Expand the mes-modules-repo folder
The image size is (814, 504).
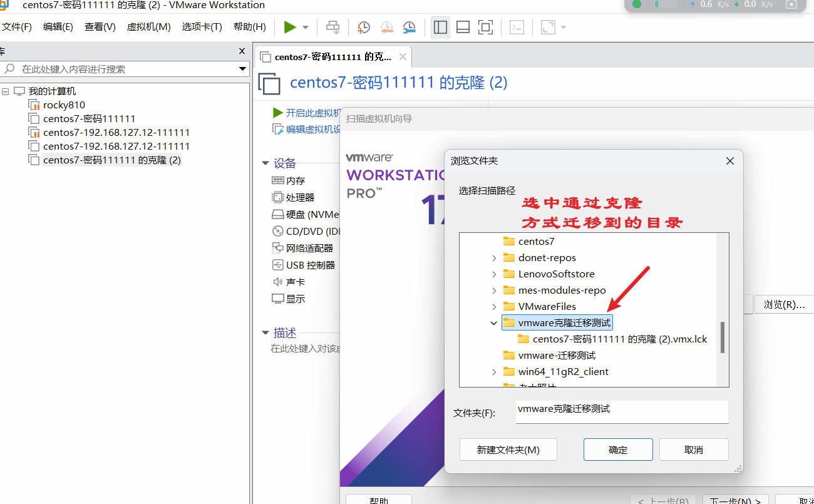494,291
